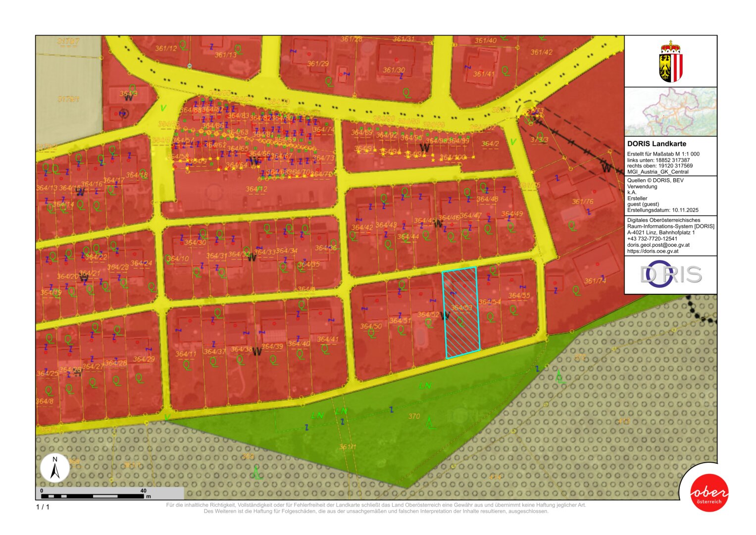Image resolution: width=756 pixels, height=535 pixels.
Task: Select parcel label 370 in green area
Action: click(x=414, y=417)
